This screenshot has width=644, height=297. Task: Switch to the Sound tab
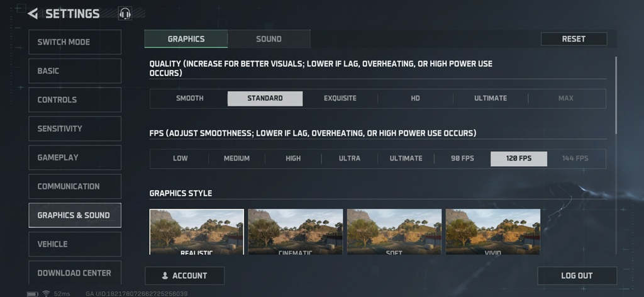[269, 39]
